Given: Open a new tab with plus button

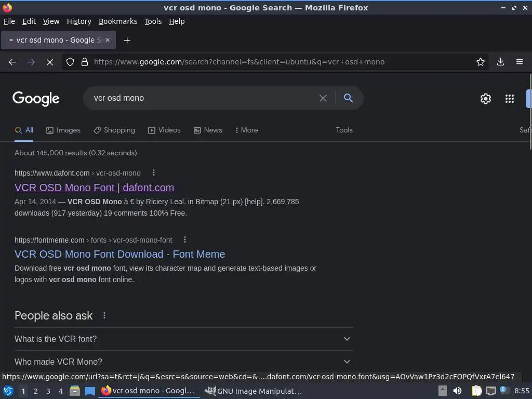Looking at the screenshot, I should click(127, 41).
